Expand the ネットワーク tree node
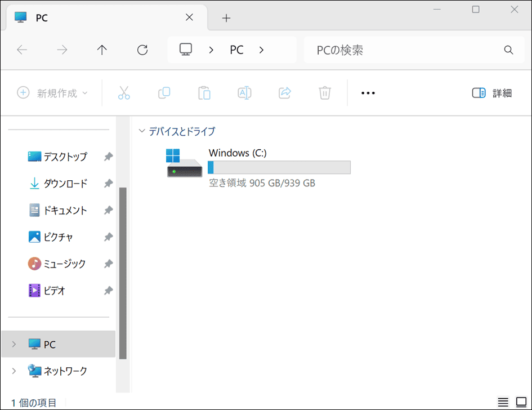The width and height of the screenshot is (532, 410). pos(14,371)
